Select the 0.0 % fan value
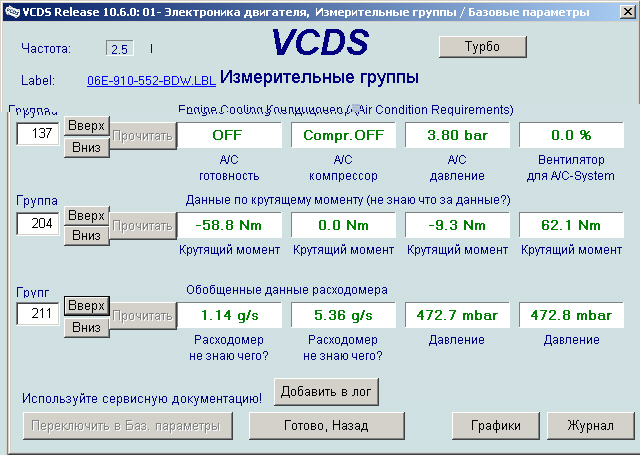This screenshot has width=640, height=455. coord(571,135)
